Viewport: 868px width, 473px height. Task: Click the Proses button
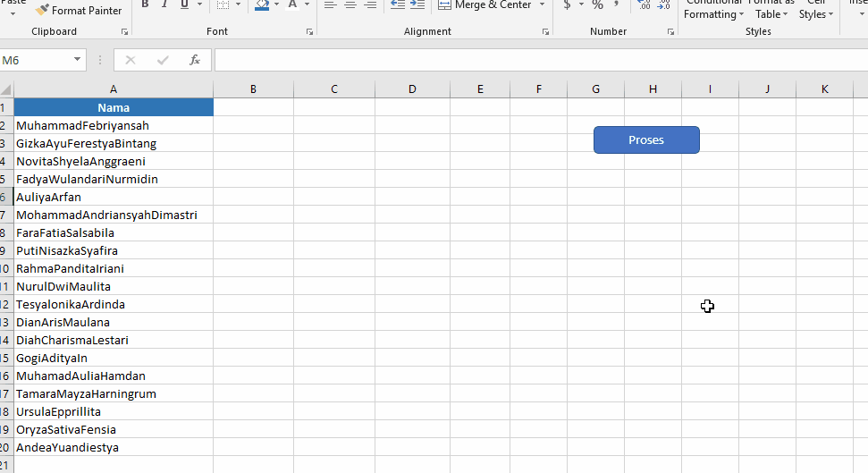click(646, 139)
